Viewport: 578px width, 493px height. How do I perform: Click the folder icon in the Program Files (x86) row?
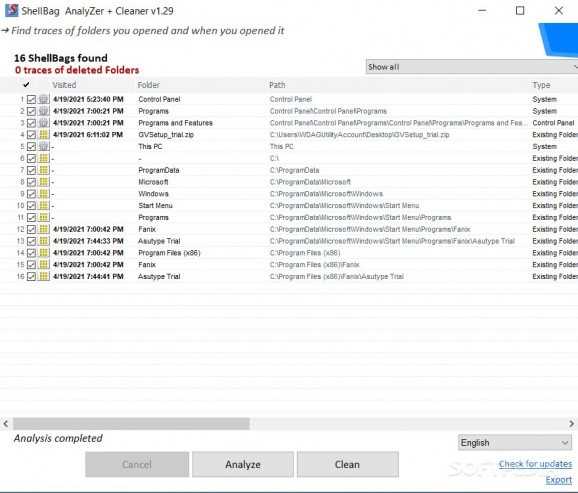44,253
